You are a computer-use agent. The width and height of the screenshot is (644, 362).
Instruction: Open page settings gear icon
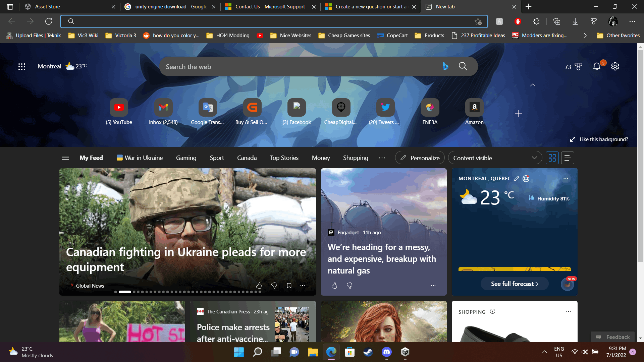615,66
